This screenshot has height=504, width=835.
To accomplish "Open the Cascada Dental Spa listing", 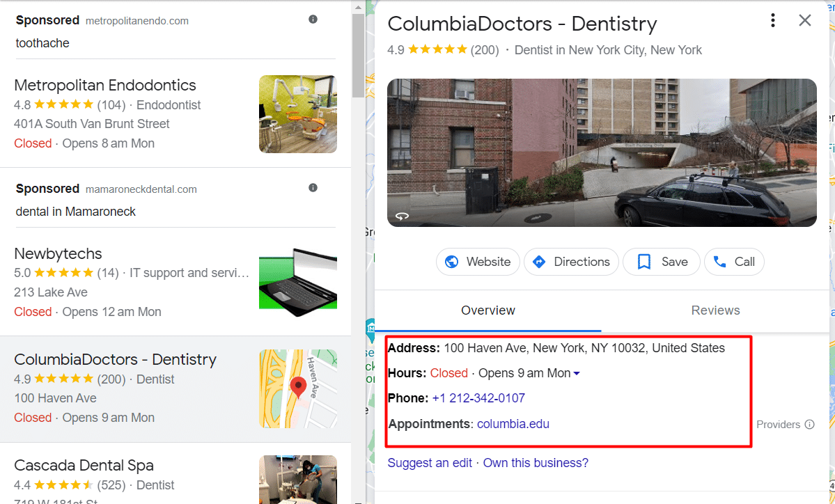I will point(84,466).
